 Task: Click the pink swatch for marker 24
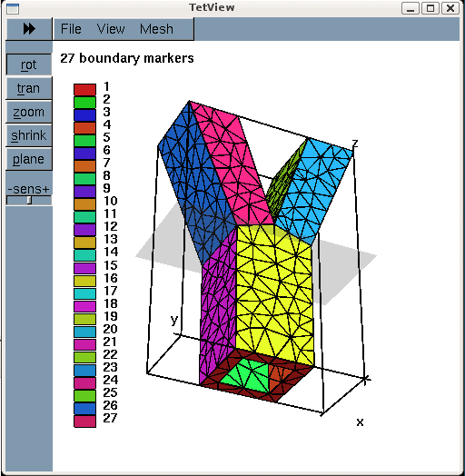click(85, 383)
